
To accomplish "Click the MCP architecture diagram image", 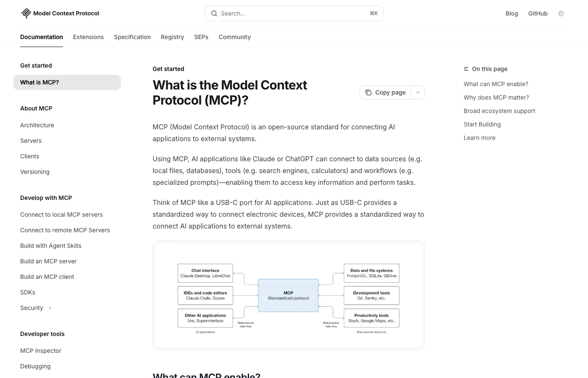I will pyautogui.click(x=289, y=295).
